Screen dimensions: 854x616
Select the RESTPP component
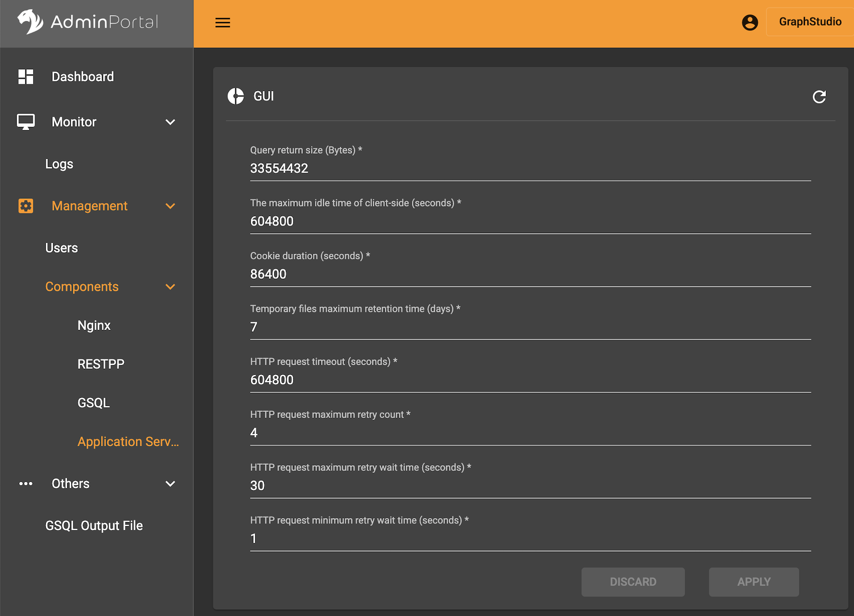[x=101, y=364]
